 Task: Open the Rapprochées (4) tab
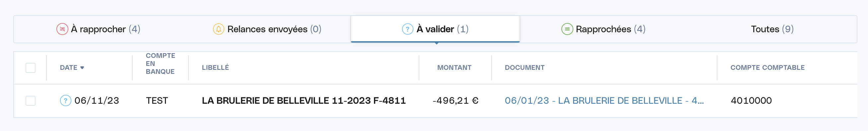click(x=603, y=29)
